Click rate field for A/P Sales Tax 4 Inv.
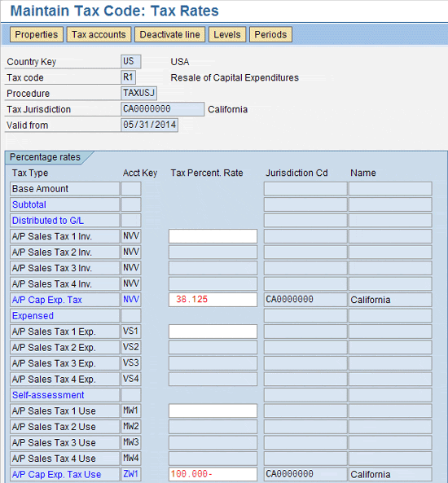This screenshot has width=448, height=483. [x=213, y=283]
